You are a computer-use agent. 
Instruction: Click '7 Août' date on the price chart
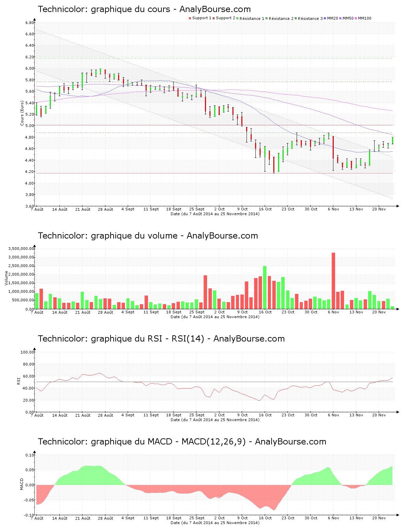[37, 209]
